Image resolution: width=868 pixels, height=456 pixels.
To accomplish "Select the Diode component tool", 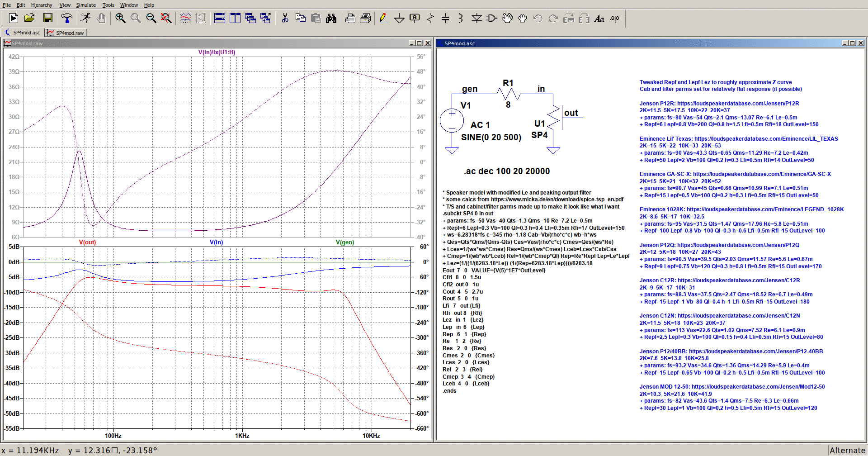I will (x=476, y=18).
